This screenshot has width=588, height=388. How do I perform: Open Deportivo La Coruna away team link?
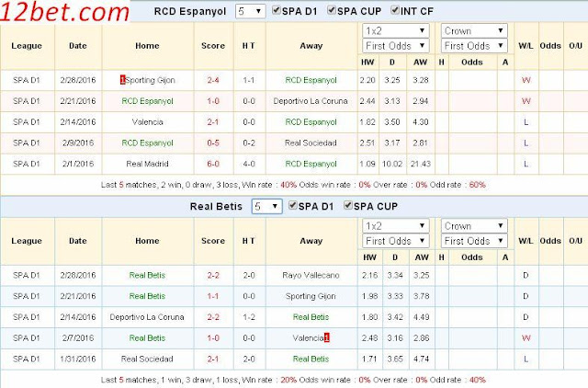pyautogui.click(x=311, y=101)
